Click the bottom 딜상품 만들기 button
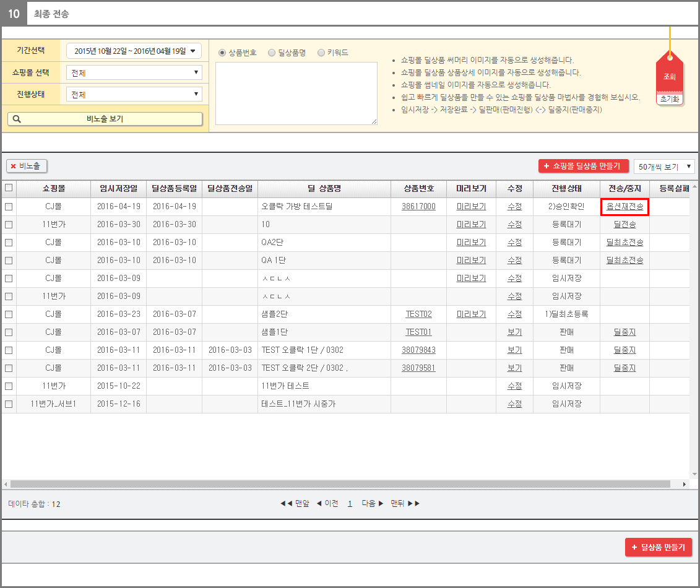The image size is (700, 588). click(659, 547)
